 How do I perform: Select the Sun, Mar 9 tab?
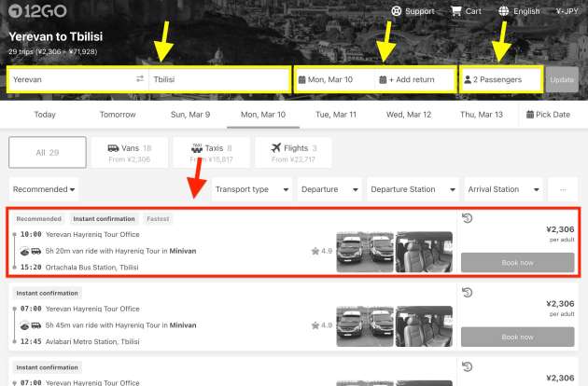(x=190, y=115)
